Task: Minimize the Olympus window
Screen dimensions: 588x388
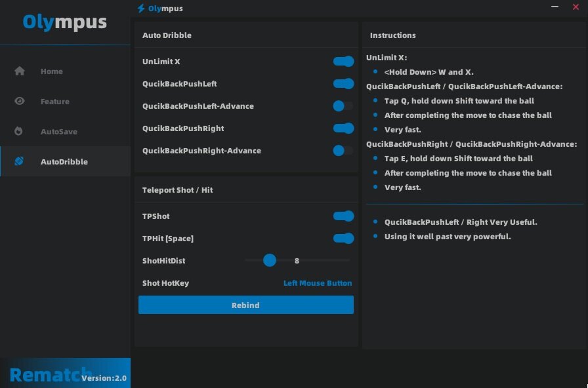Action: point(555,7)
